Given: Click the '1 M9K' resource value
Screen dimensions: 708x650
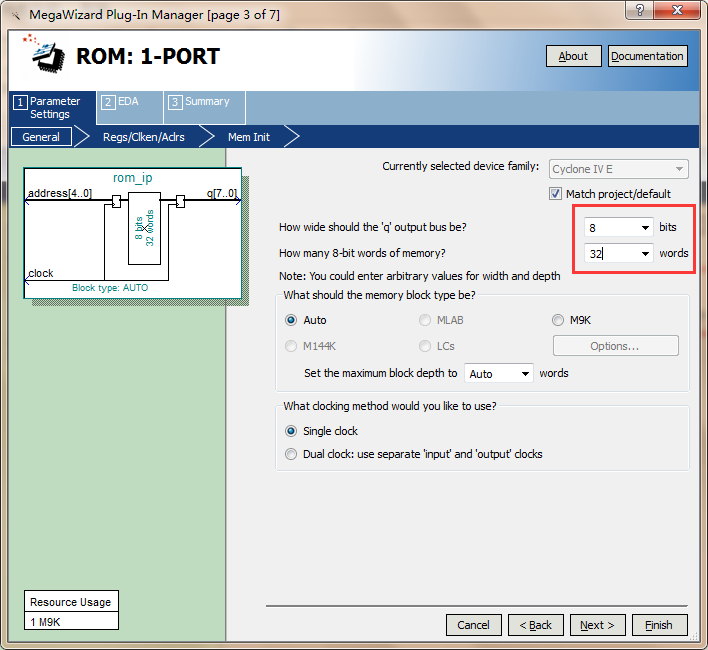Looking at the screenshot, I should pyautogui.click(x=45, y=622).
